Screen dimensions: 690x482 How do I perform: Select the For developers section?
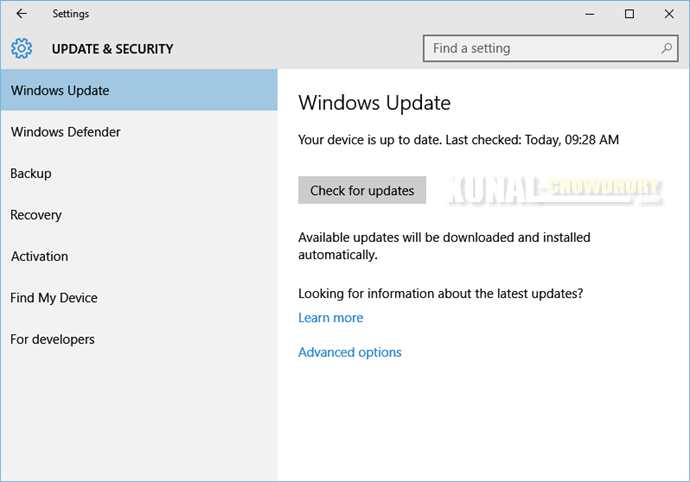pyautogui.click(x=53, y=340)
